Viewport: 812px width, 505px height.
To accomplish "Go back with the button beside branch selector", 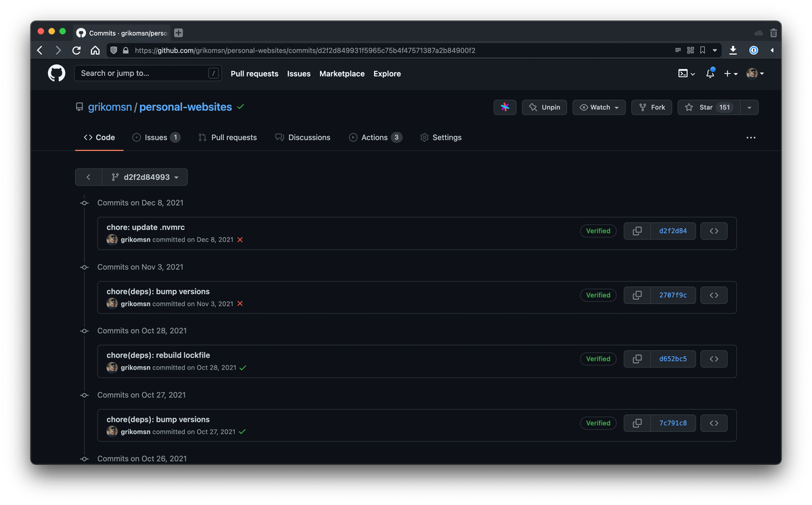I will tap(89, 177).
